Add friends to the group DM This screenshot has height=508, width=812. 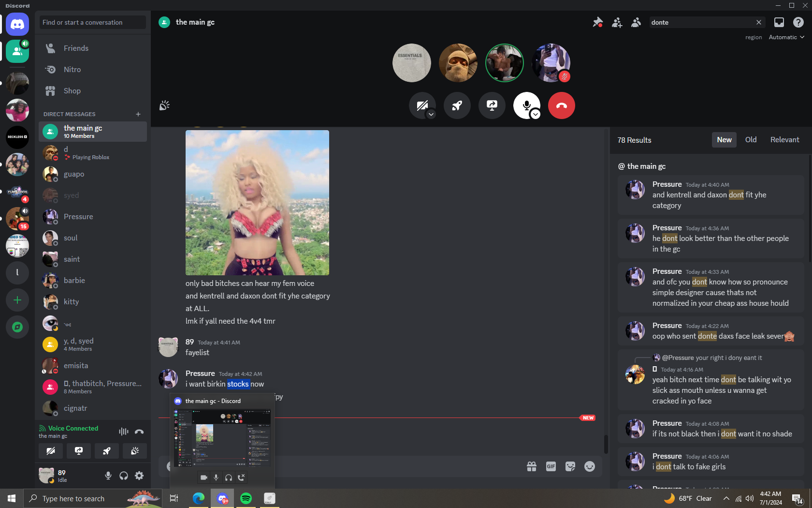click(617, 22)
